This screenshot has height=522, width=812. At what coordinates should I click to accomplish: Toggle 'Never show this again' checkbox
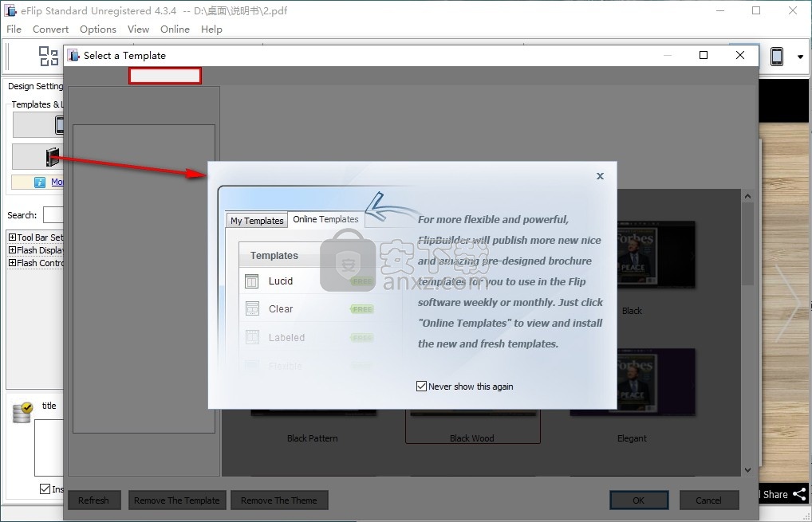pos(421,387)
